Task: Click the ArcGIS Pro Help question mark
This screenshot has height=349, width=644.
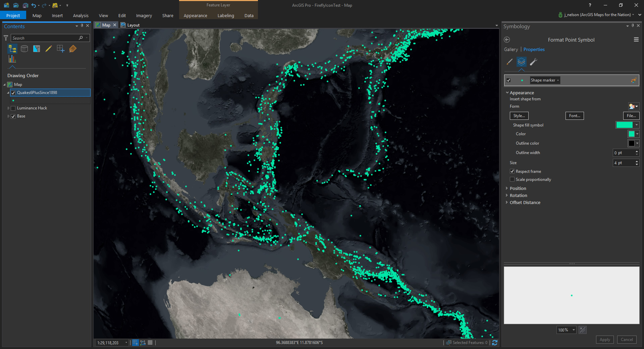Action: tap(590, 5)
